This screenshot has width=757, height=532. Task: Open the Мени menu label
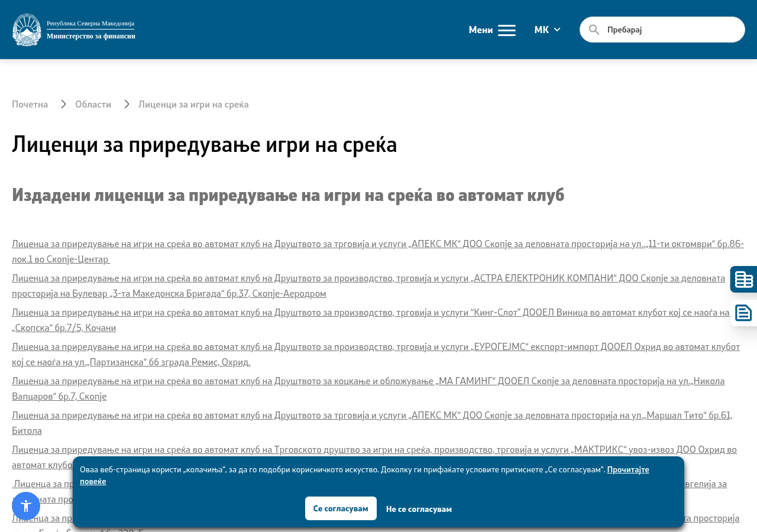point(480,30)
